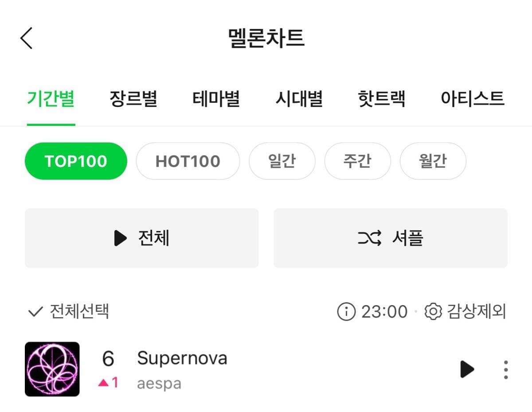This screenshot has width=532, height=412.
Task: Open the three-dot menu for Supernova
Action: [x=505, y=369]
